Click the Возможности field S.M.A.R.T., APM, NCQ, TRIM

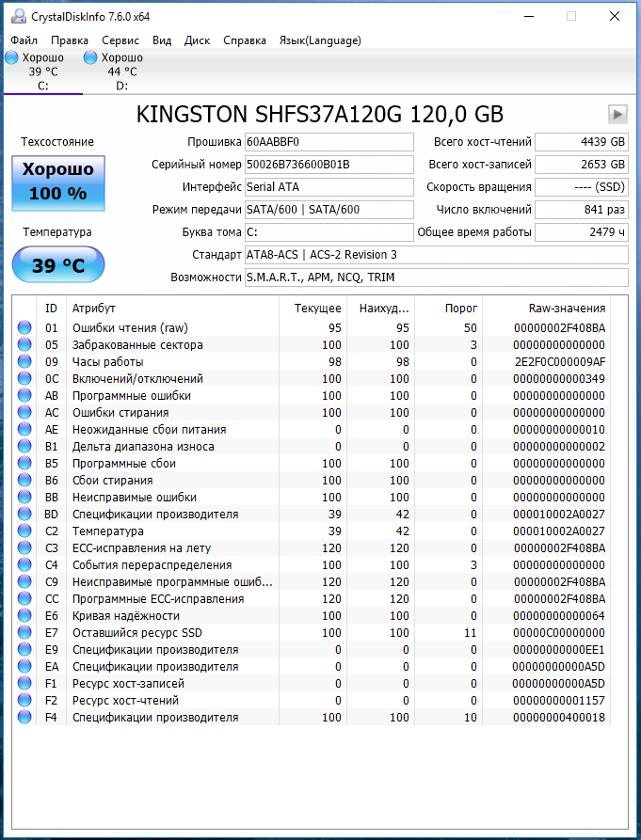(x=436, y=277)
